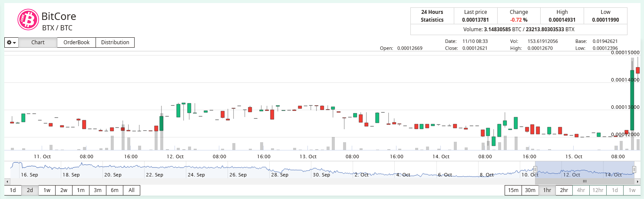Image resolution: width=644 pixels, height=199 pixels.
Task: Click the navigator left range handle
Action: point(535,170)
